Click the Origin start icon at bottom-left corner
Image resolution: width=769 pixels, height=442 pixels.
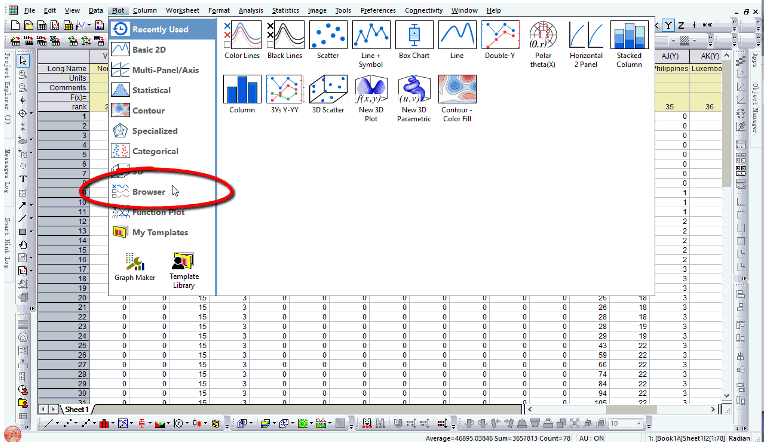(12, 434)
